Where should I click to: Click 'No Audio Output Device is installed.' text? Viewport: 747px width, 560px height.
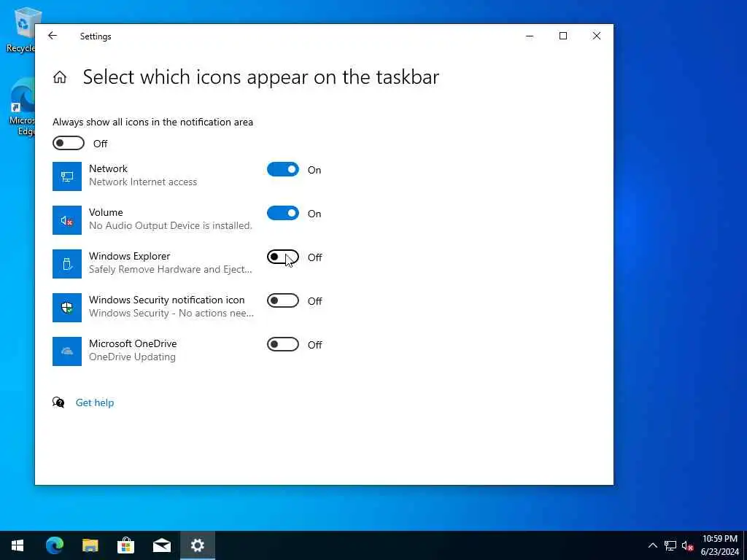click(171, 226)
